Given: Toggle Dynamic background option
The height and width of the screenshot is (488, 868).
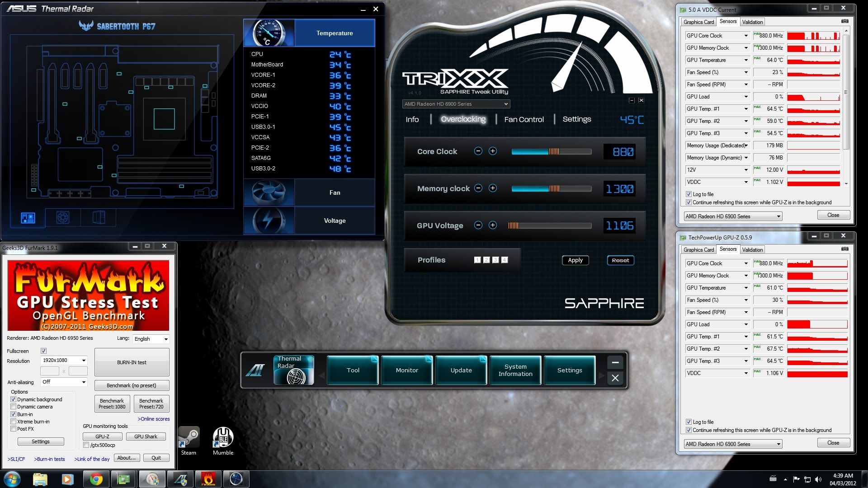Looking at the screenshot, I should [13, 399].
